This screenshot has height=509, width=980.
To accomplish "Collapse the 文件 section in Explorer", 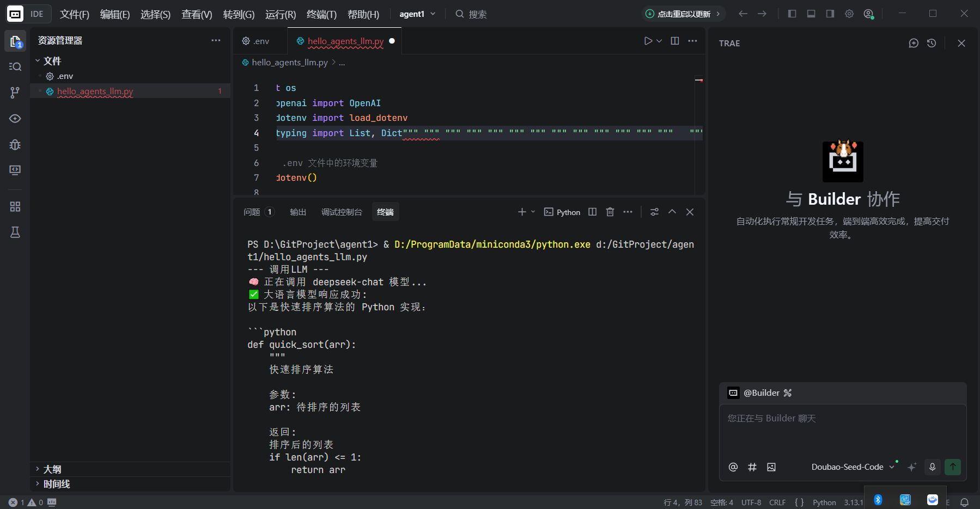I will coord(130,61).
